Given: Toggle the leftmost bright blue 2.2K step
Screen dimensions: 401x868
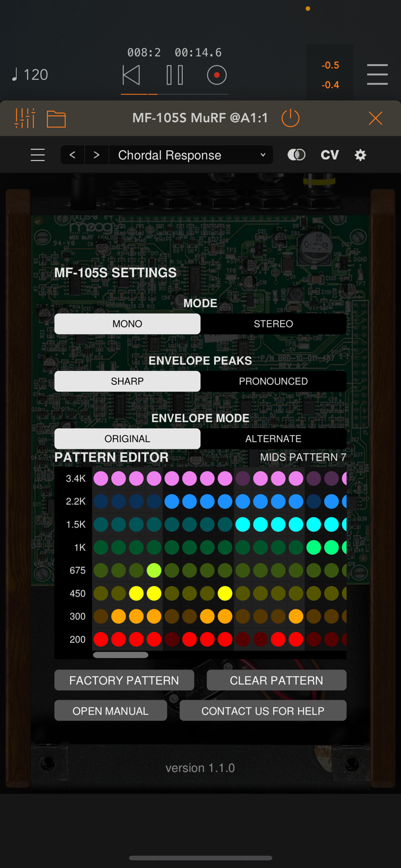Looking at the screenshot, I should (x=172, y=502).
